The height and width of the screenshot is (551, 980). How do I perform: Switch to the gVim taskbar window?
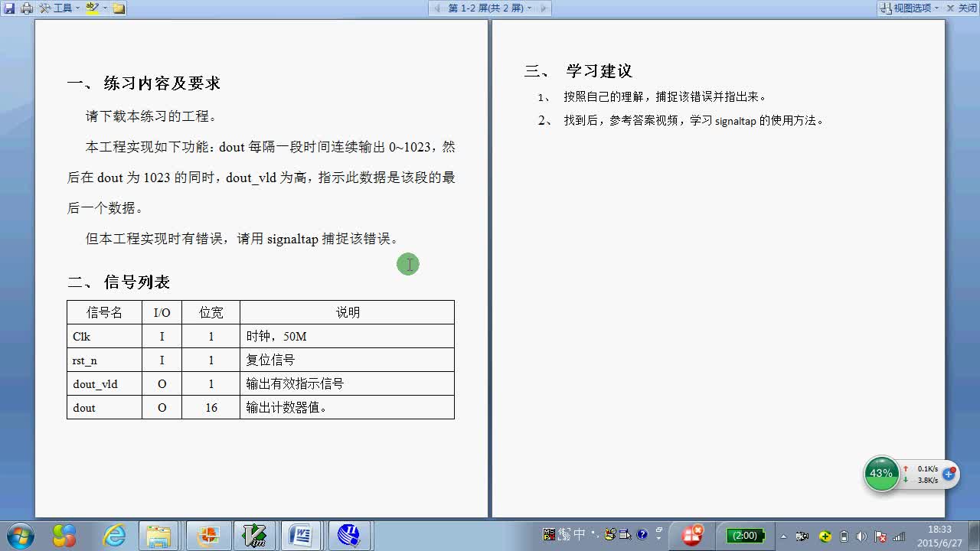(254, 535)
